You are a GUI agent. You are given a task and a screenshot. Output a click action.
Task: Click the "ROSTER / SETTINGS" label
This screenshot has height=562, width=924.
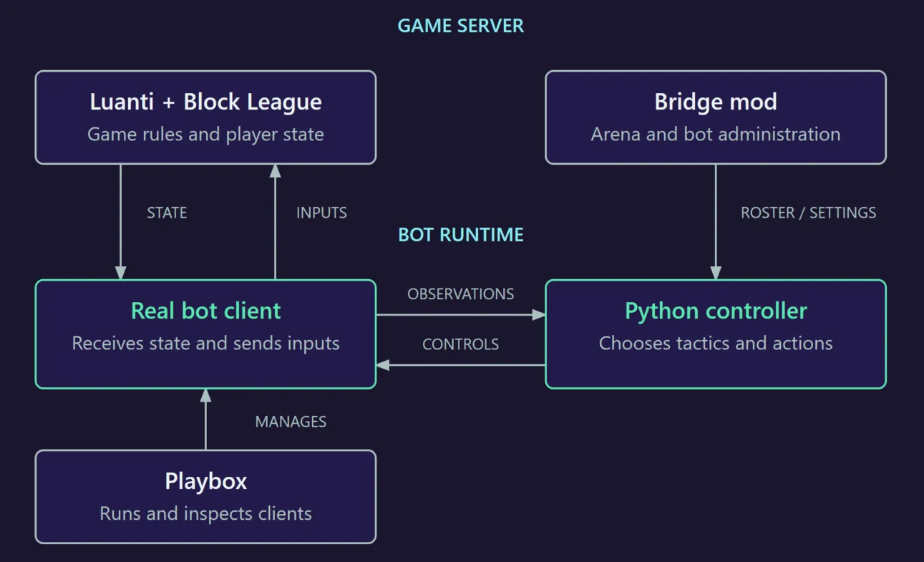[808, 213]
